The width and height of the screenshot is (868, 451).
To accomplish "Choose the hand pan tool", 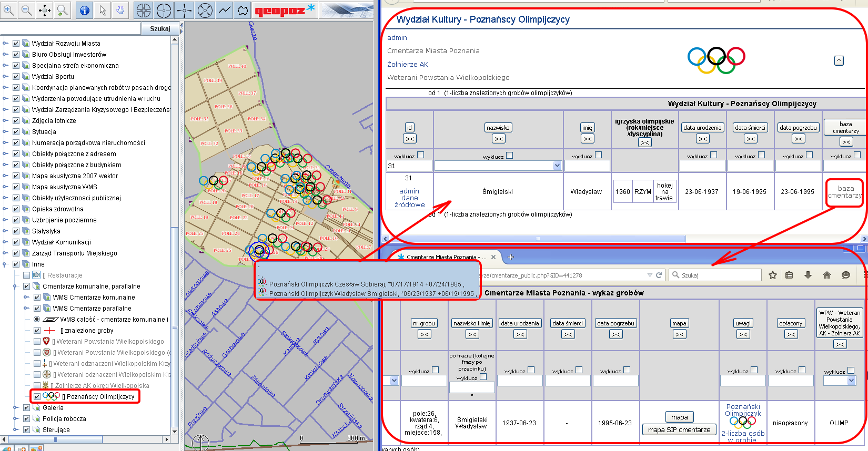I will pos(120,10).
